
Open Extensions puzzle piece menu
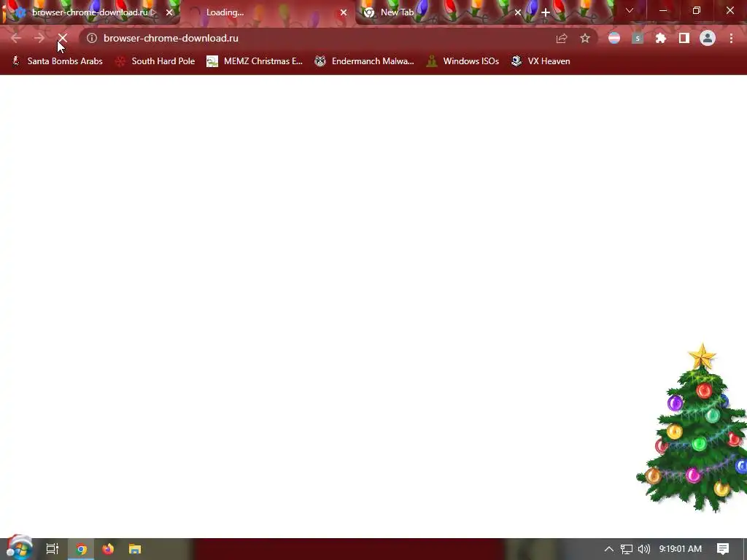click(x=661, y=38)
